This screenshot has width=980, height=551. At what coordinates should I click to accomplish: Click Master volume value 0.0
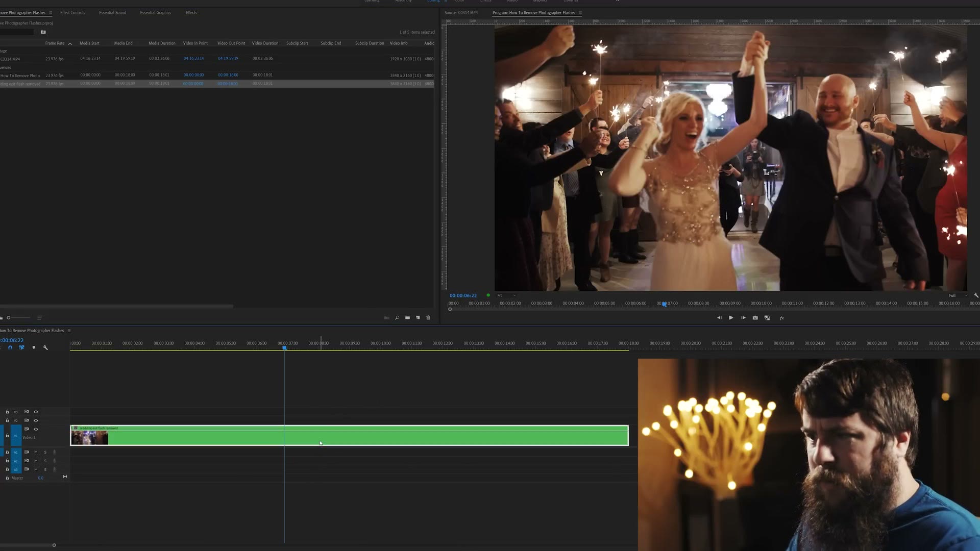pos(41,478)
